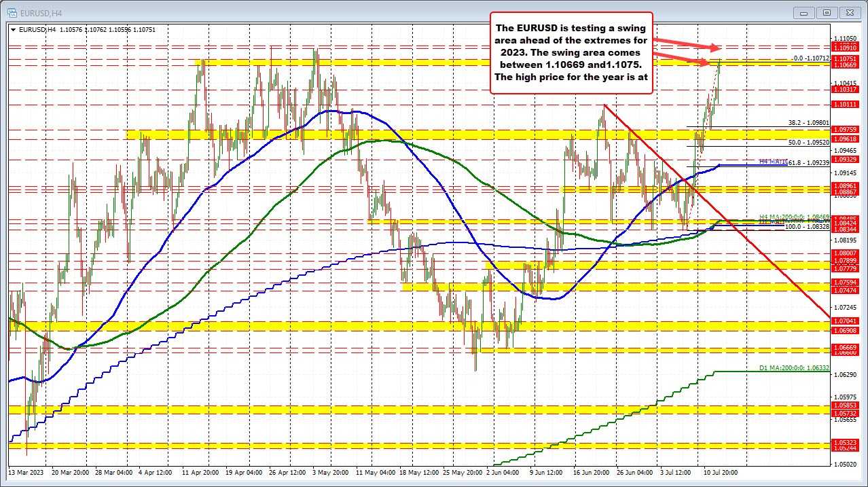This screenshot has height=487, width=868.
Task: Click the restore window icon
Action: coord(826,12)
